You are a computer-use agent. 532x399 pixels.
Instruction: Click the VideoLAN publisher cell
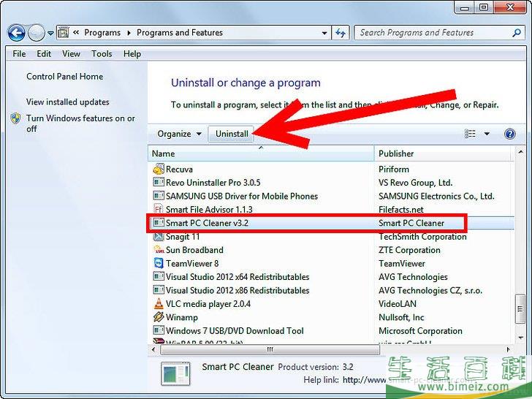click(398, 304)
